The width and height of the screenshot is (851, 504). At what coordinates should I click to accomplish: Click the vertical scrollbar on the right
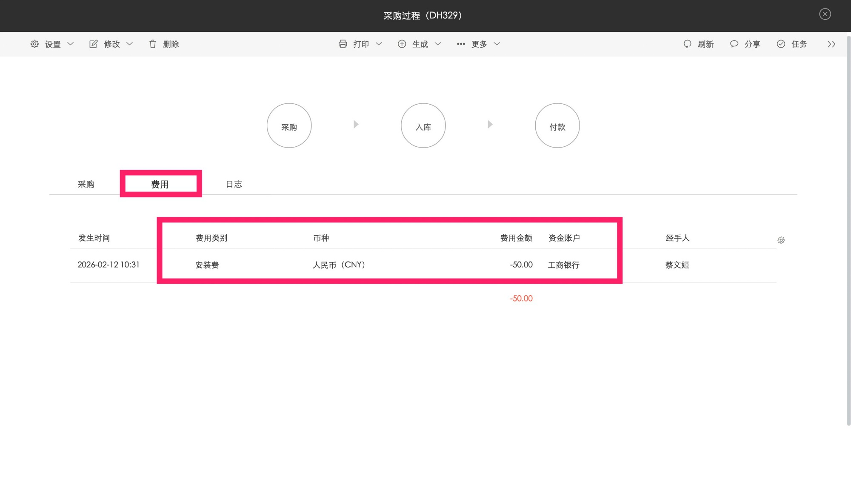point(848,230)
